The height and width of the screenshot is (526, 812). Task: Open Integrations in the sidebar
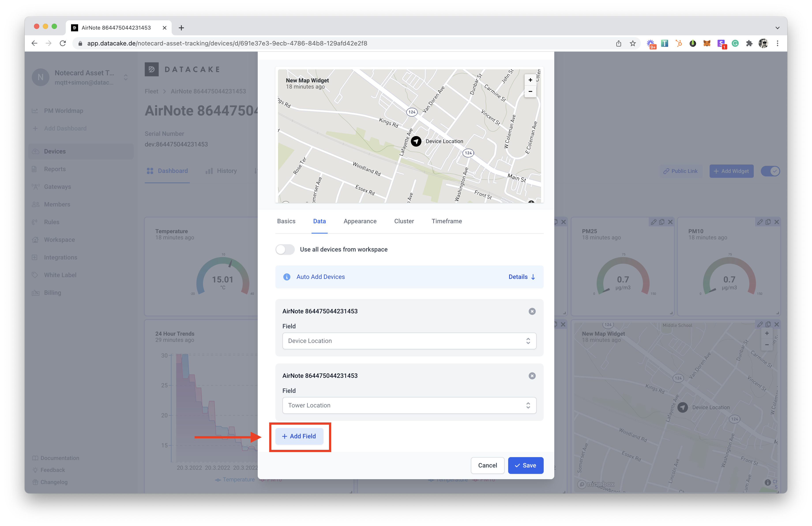click(60, 257)
